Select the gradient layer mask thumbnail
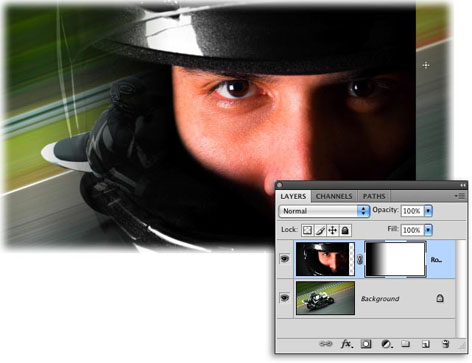472x363 pixels. pos(395,259)
